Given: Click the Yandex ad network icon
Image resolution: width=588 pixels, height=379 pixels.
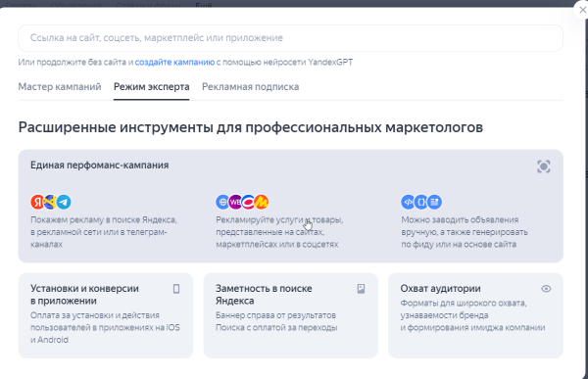Looking at the screenshot, I should 51,202.
